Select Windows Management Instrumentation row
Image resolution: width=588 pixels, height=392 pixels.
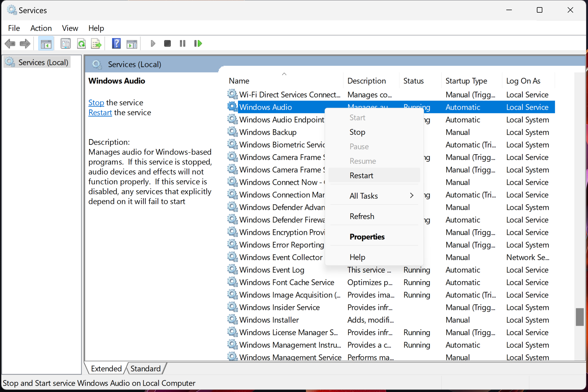(391, 345)
